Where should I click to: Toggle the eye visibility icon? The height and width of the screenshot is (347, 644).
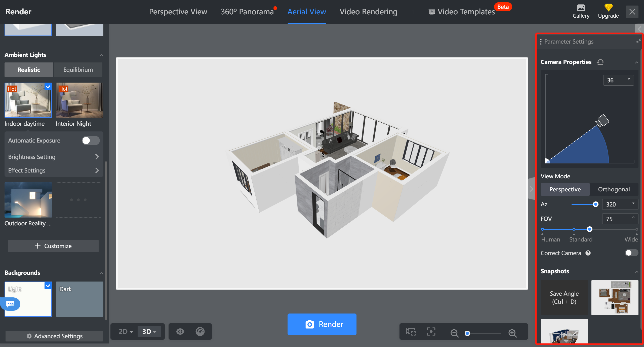tap(180, 331)
